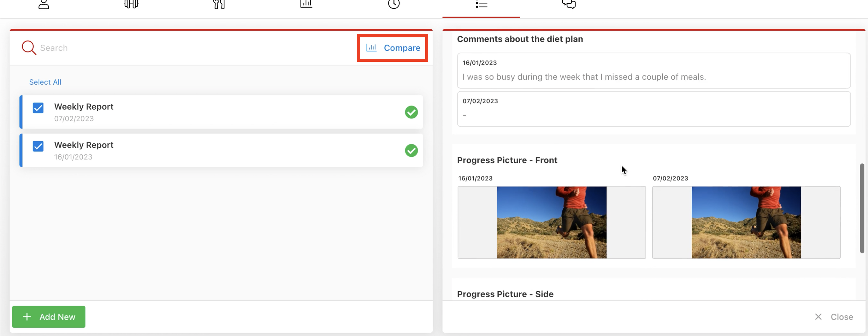
Task: Open the chat messages tab
Action: 569,4
